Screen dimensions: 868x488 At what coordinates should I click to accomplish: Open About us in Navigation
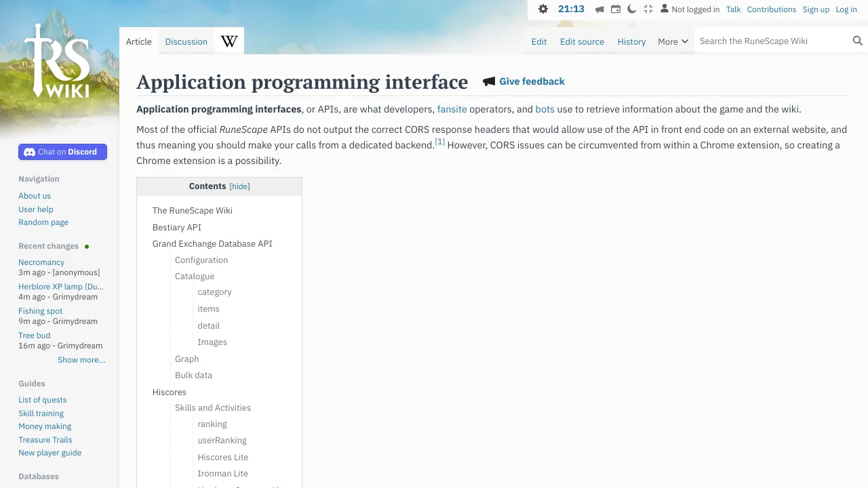pyautogui.click(x=35, y=196)
